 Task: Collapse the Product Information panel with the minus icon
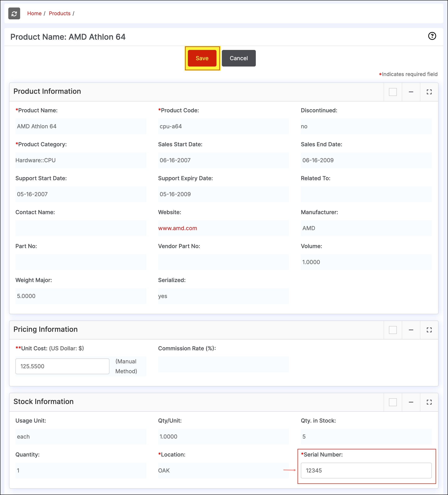pyautogui.click(x=411, y=92)
